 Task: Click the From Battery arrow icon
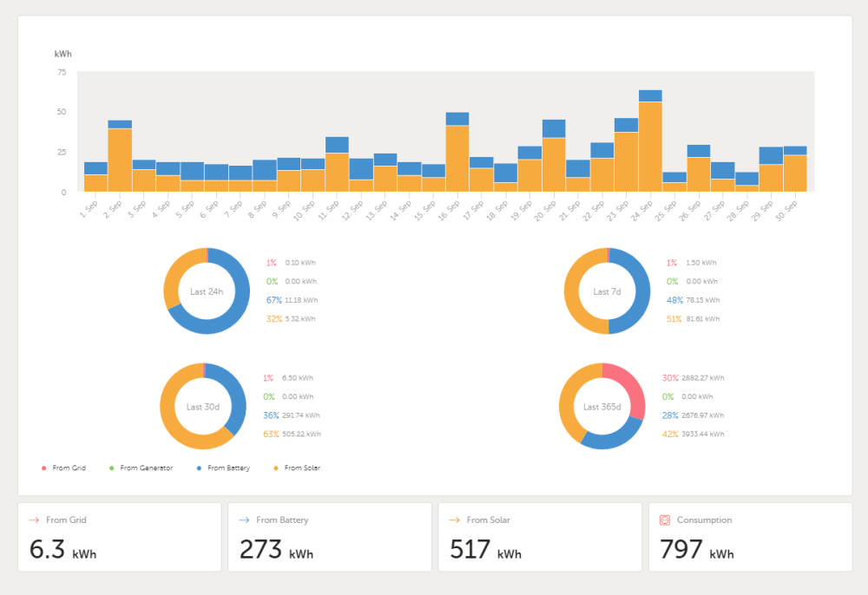[244, 520]
